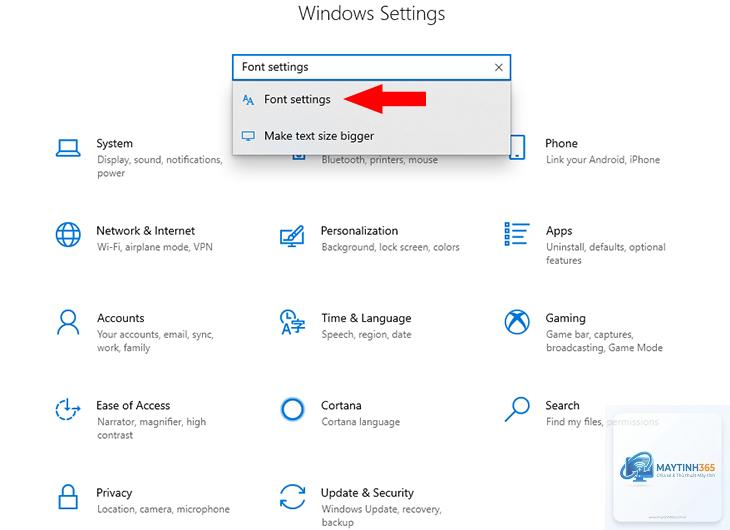This screenshot has width=730, height=530.
Task: Click 'Game bar, captures, broadcasting, Game Mode'
Action: tap(604, 341)
